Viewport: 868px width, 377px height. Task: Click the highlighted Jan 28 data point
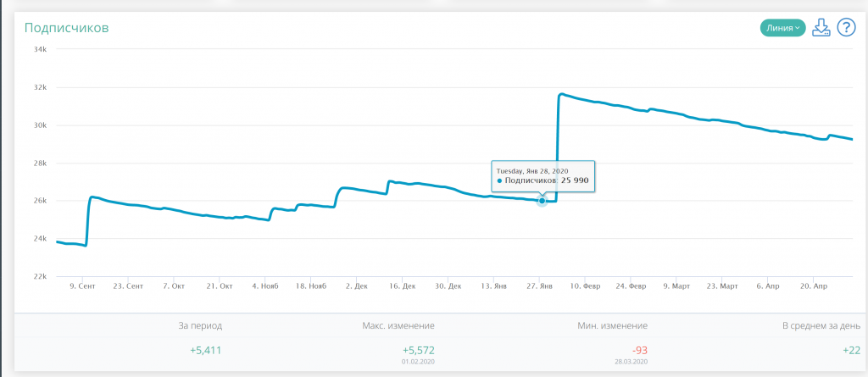[x=542, y=201]
